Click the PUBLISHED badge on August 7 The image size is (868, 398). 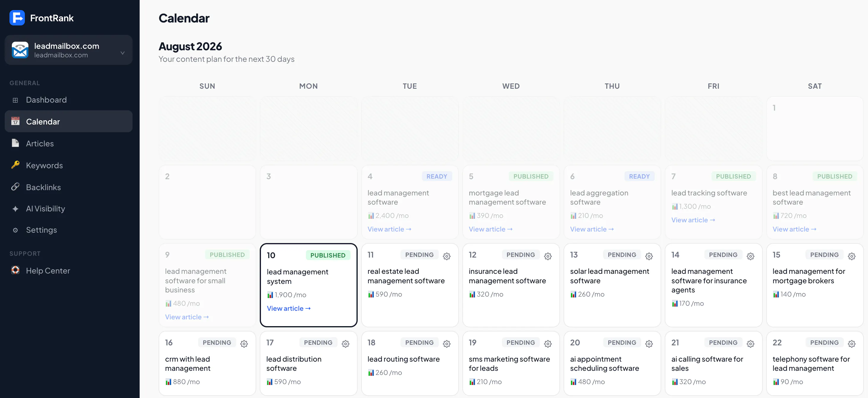(x=733, y=177)
